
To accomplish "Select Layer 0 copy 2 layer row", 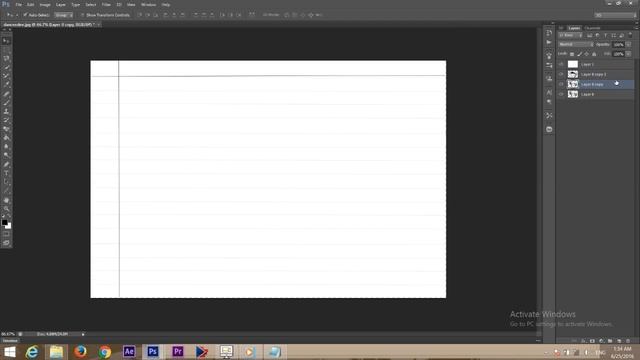I will 596,74.
